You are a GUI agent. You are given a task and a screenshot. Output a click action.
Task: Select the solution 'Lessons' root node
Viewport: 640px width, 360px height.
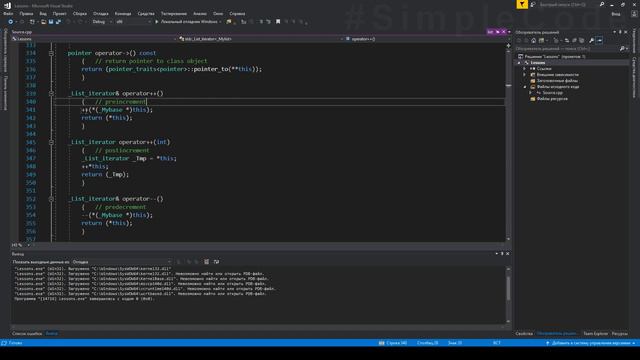click(x=551, y=57)
